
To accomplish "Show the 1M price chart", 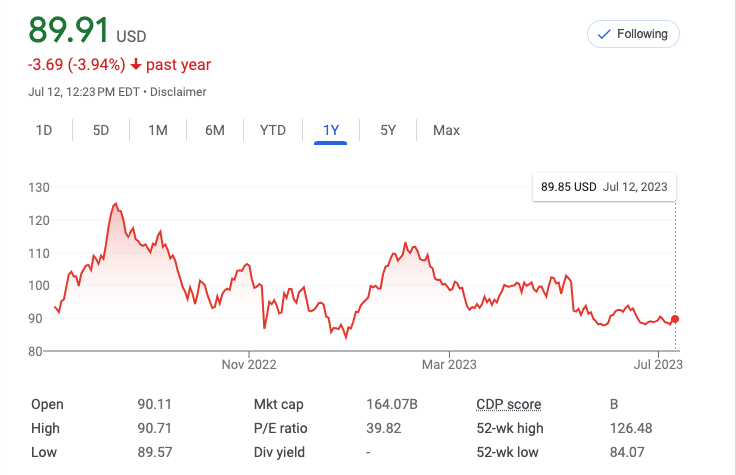I will [158, 130].
